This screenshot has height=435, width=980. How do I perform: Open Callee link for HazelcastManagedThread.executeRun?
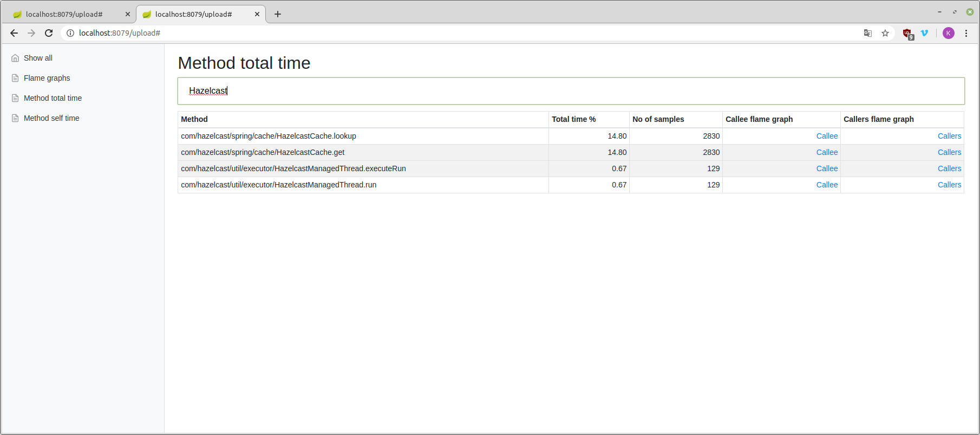coord(827,168)
